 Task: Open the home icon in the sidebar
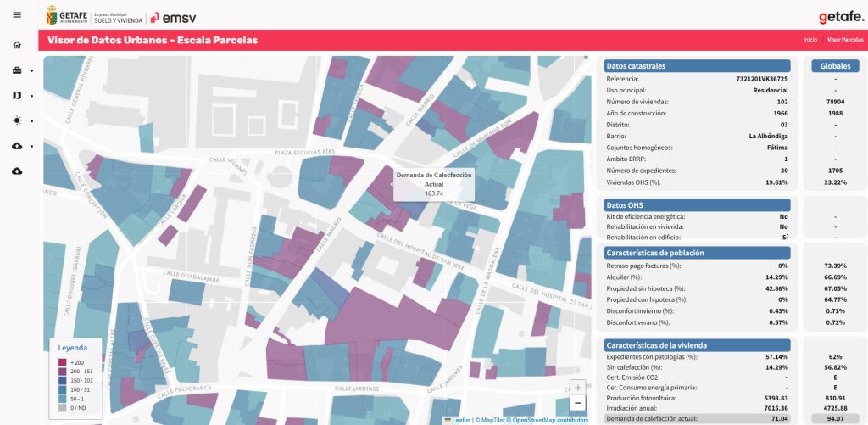click(x=17, y=45)
